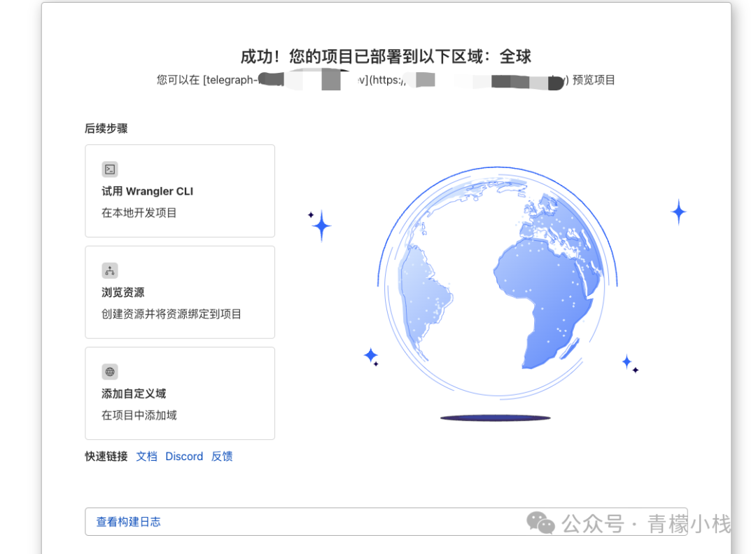756x554 pixels.
Task: Open the 试用 Wrangler CLI card title
Action: (x=147, y=191)
